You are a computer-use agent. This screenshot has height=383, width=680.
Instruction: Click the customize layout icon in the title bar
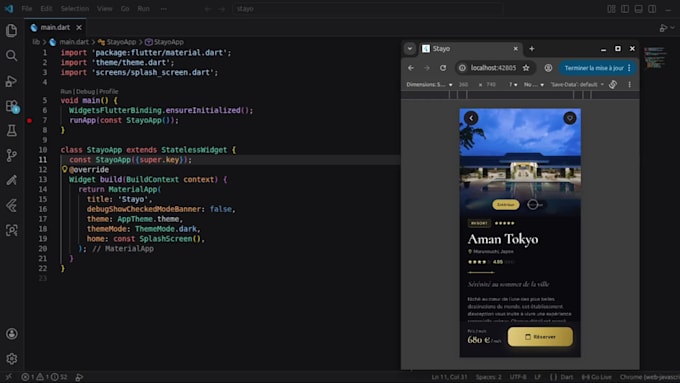click(x=611, y=9)
